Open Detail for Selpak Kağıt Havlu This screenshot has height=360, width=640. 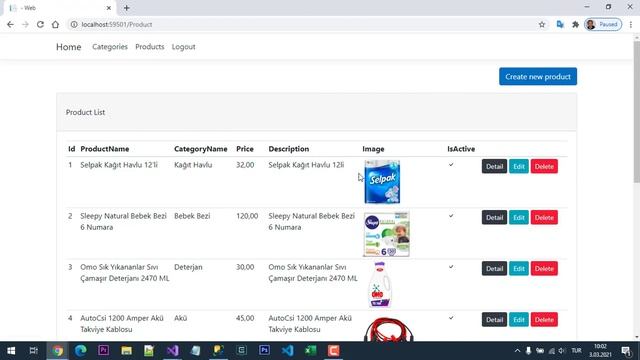[x=494, y=167]
